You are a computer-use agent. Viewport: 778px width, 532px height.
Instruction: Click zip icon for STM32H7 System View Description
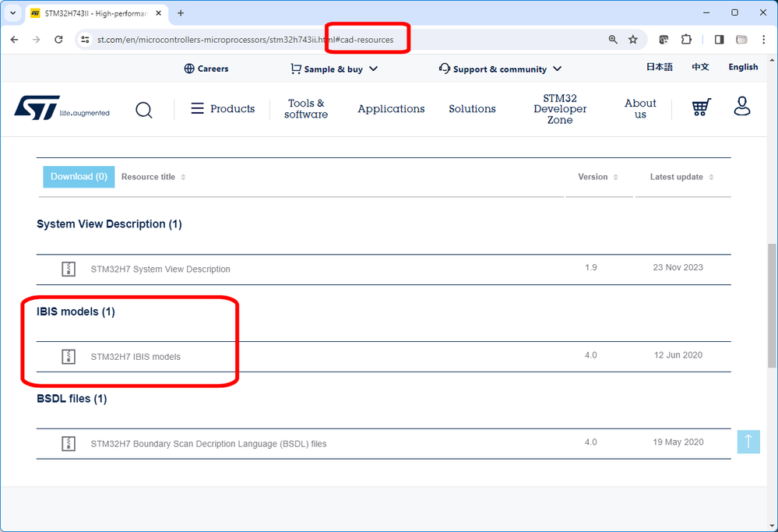point(69,269)
